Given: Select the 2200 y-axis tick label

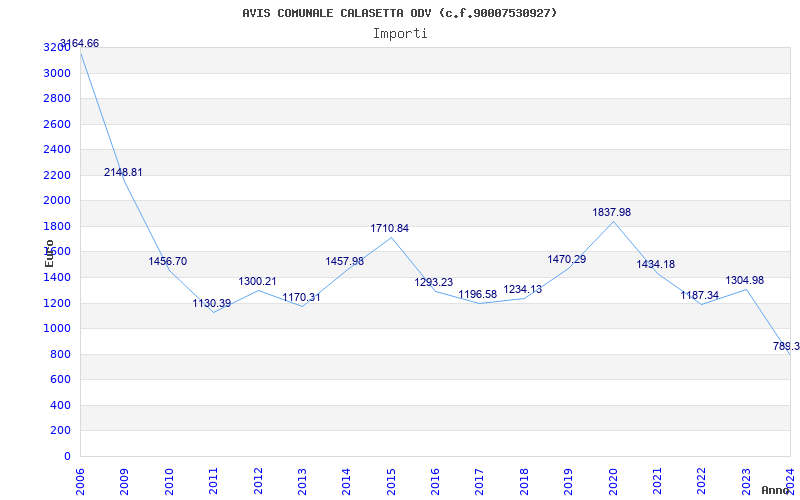Looking at the screenshot, I should pos(57,176).
